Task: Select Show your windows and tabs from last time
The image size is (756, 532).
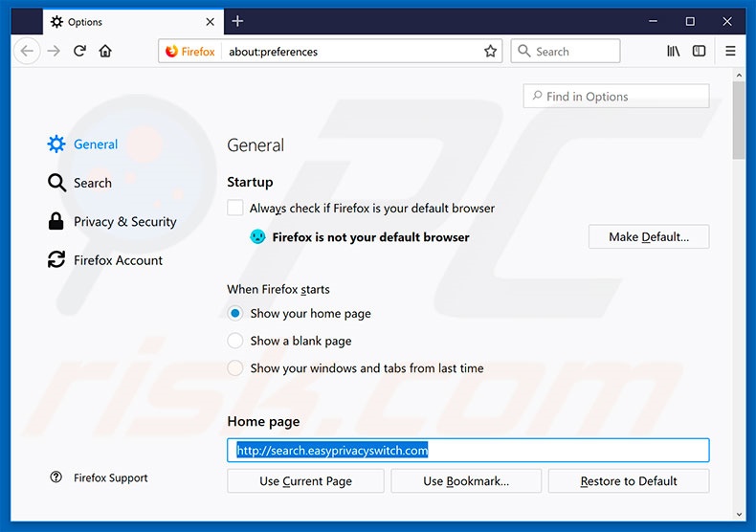Action: click(x=234, y=368)
